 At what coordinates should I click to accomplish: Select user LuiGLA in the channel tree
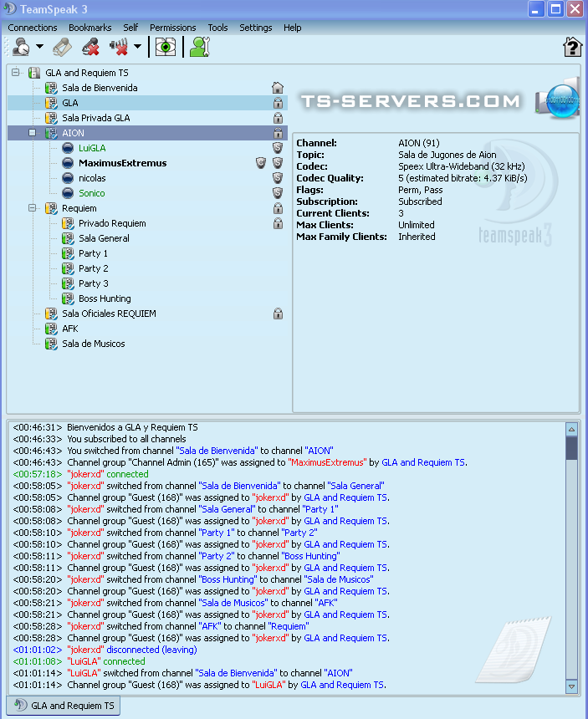pyautogui.click(x=92, y=148)
